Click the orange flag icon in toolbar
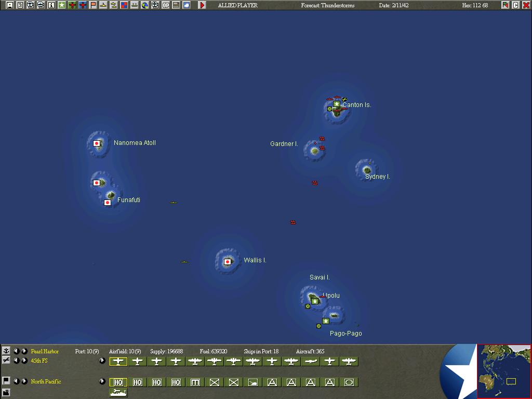The width and height of the screenshot is (532, 399). pos(93,5)
